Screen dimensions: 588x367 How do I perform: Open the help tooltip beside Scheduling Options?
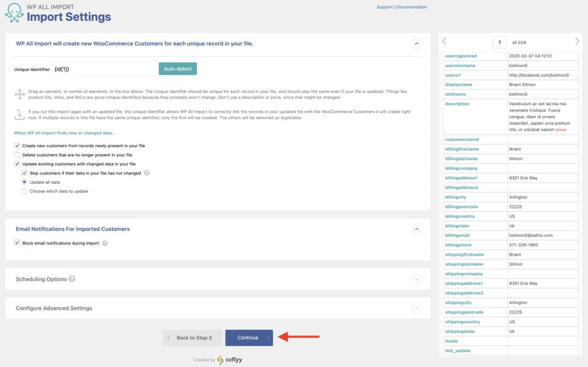click(72, 279)
